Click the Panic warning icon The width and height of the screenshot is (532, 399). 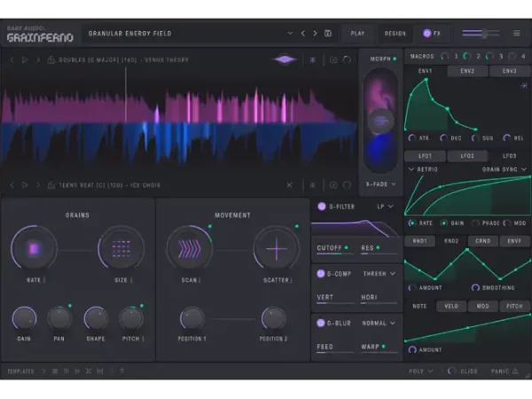515,371
